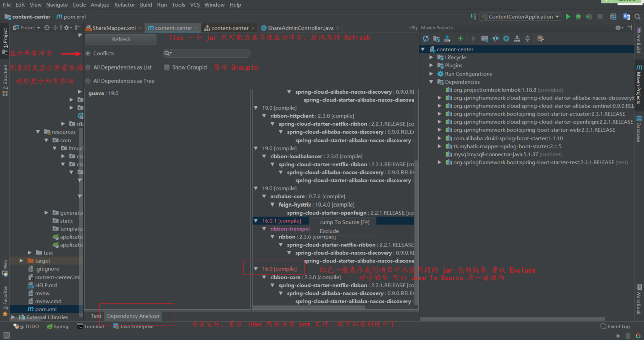Click the Translate icon in top toolbar
Screen dimensions: 644x340
coord(626,17)
